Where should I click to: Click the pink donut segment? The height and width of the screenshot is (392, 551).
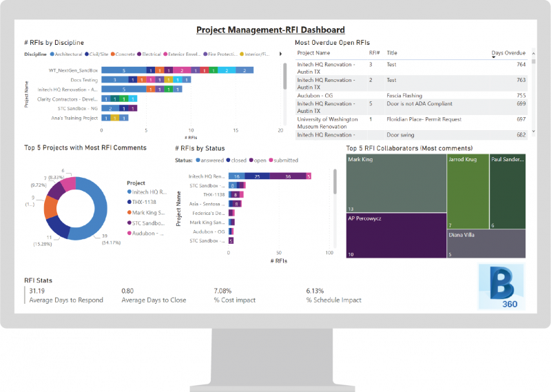(69, 183)
